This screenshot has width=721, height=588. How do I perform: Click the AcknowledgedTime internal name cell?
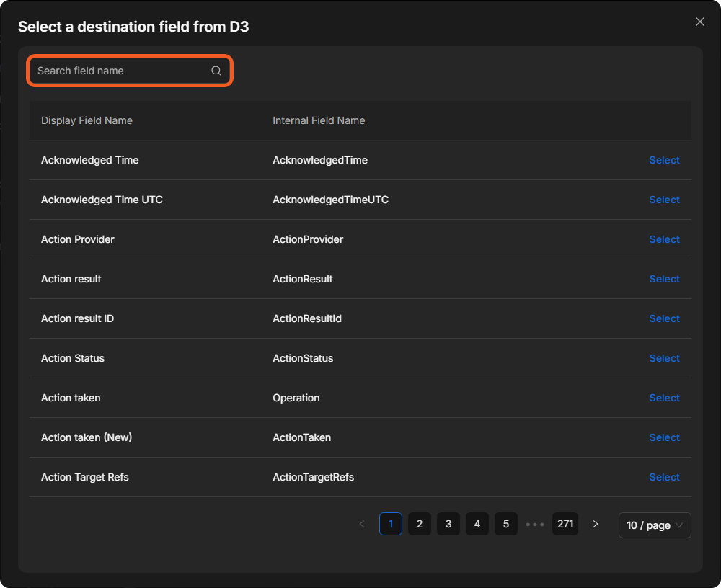[320, 160]
